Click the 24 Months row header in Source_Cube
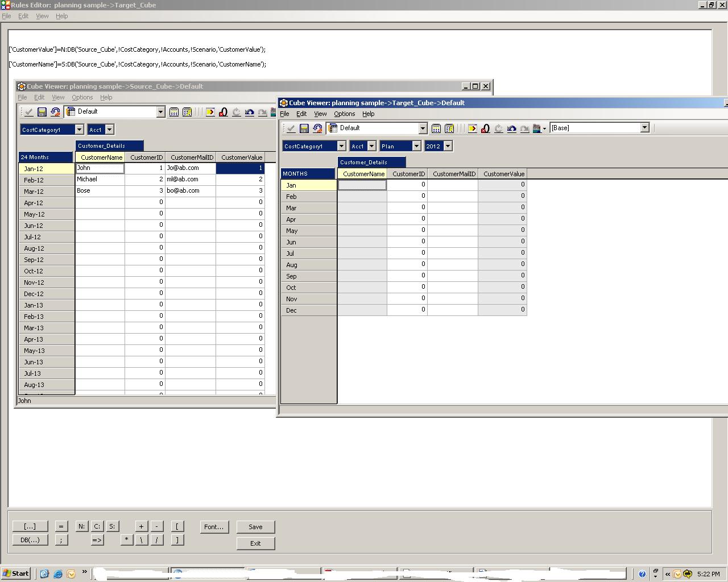Screen dimensions: 728x582 [46, 157]
